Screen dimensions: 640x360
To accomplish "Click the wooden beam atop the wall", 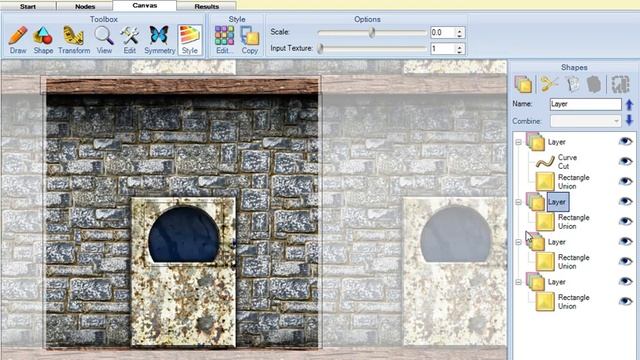I will pyautogui.click(x=182, y=86).
